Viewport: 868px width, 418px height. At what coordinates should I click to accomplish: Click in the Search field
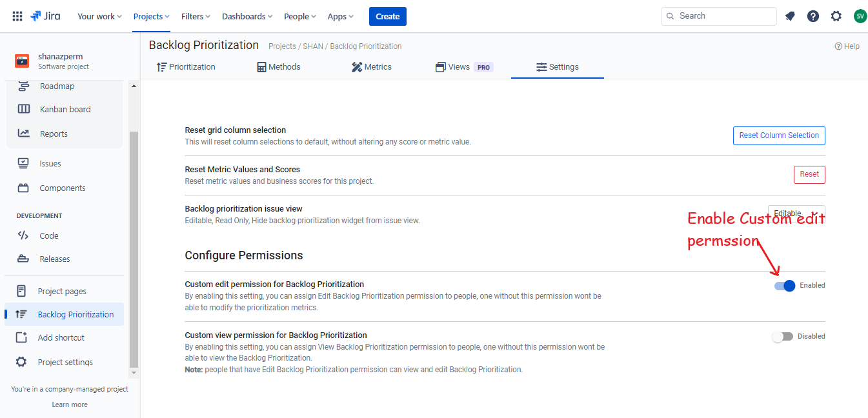pyautogui.click(x=723, y=16)
